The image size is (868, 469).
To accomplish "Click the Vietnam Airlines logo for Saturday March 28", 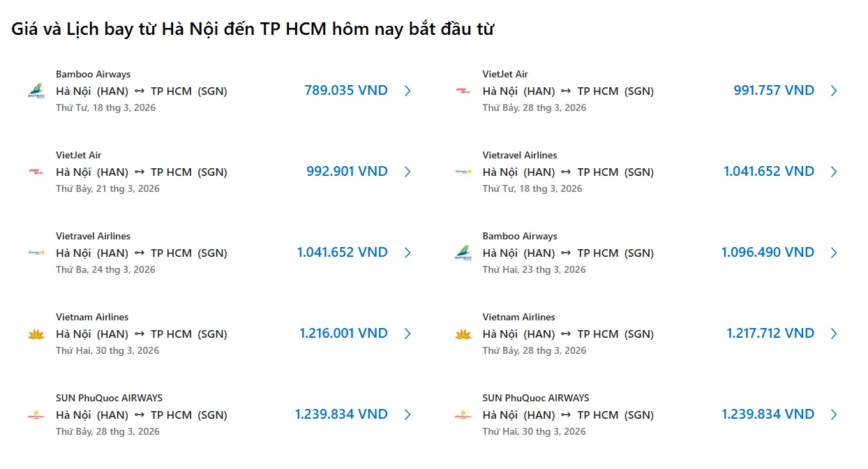I will point(463,334).
